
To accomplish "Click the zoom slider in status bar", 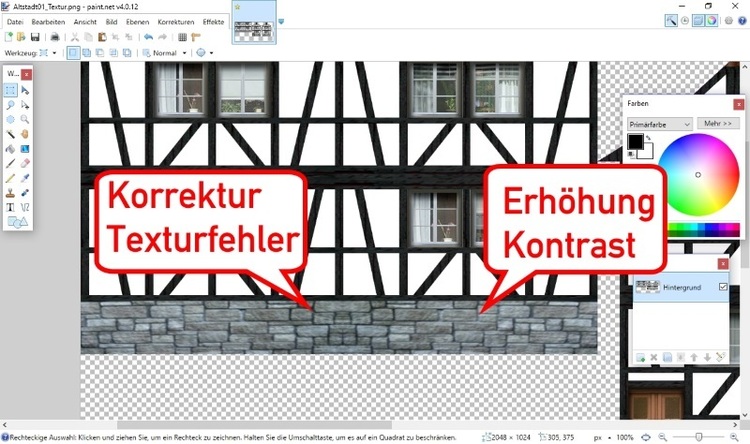I will [x=699, y=437].
